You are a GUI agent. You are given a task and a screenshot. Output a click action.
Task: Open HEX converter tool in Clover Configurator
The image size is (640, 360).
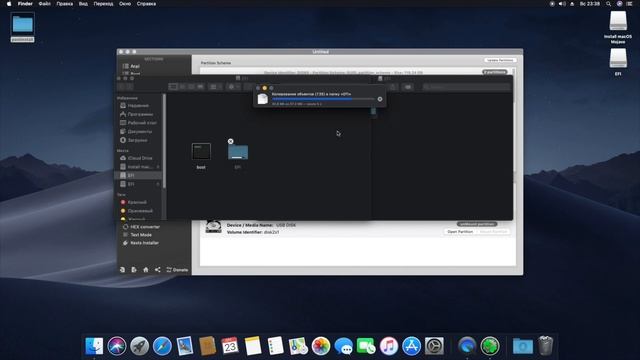click(141, 227)
